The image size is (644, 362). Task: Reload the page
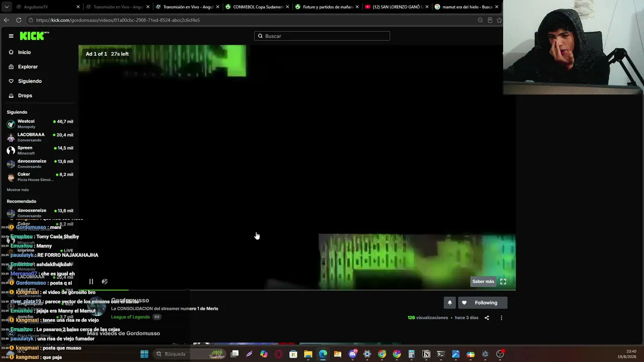[x=19, y=20]
